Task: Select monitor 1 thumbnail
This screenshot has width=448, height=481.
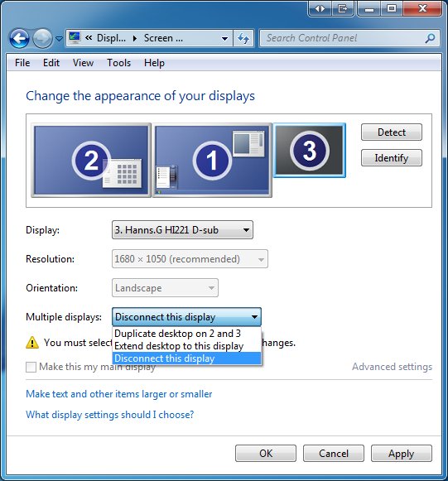Action: pyautogui.click(x=212, y=161)
